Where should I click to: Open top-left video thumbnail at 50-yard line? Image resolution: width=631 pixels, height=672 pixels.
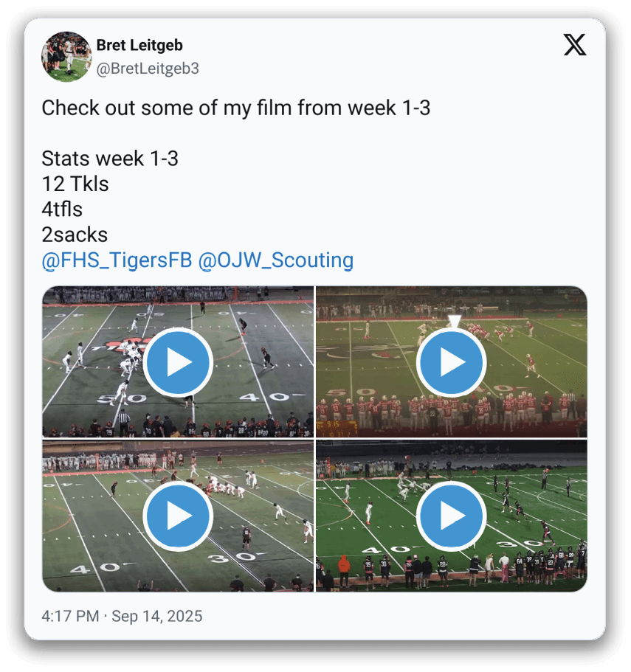tap(178, 361)
